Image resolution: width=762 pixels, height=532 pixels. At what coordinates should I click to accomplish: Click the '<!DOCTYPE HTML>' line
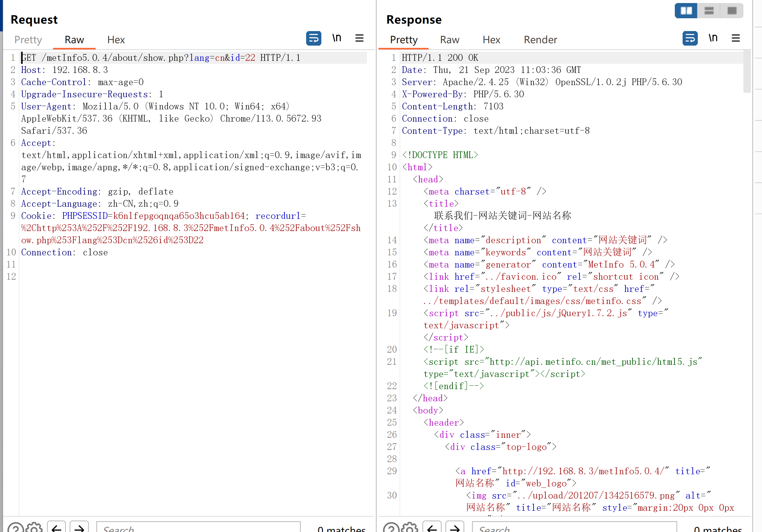(440, 155)
